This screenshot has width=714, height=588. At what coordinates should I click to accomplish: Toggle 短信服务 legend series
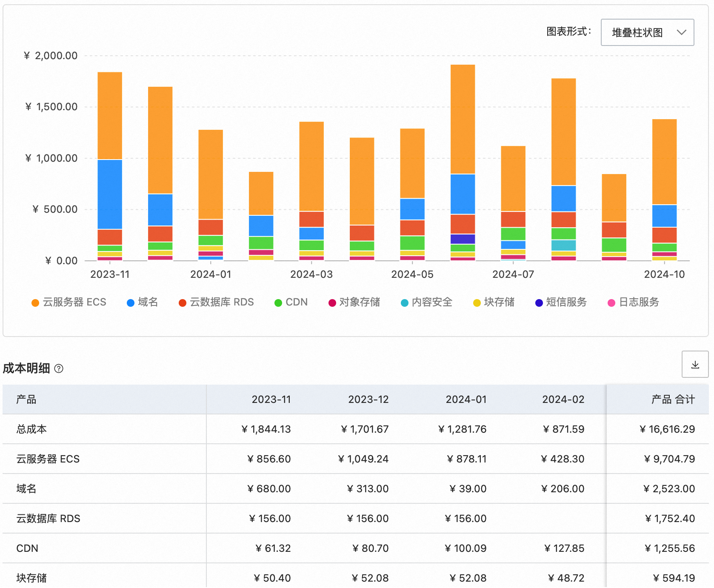click(x=561, y=302)
